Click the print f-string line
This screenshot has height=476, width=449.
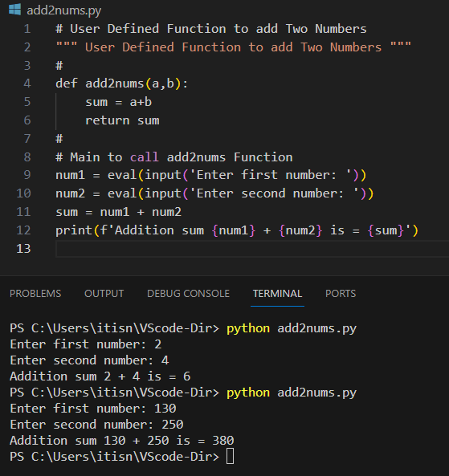(x=237, y=230)
